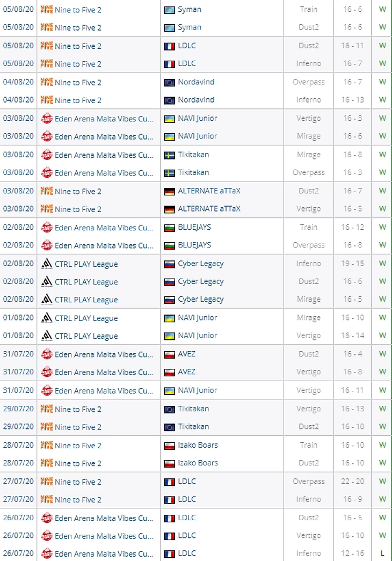
Task: Open BLUEJAYS link in Overpass 16-8 row
Action: 194,245
